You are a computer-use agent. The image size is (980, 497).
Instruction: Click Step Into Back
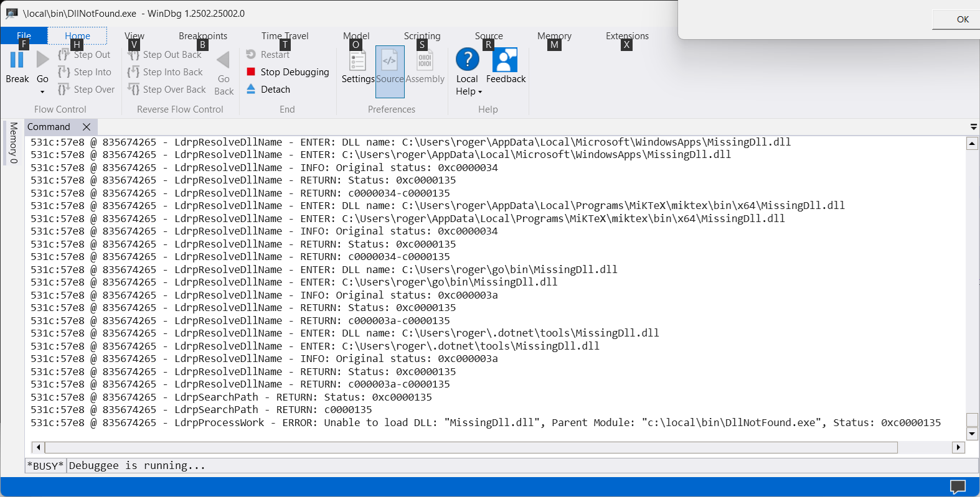[x=166, y=72]
